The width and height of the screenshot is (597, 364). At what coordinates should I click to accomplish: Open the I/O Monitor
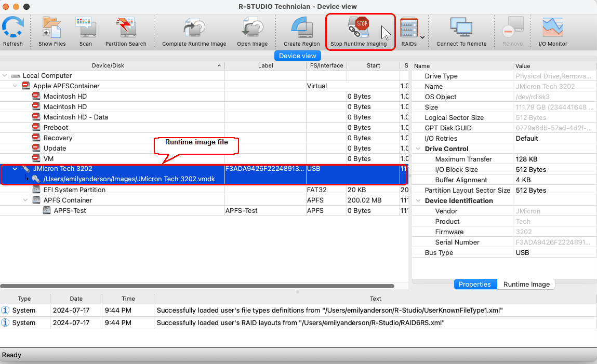(553, 28)
